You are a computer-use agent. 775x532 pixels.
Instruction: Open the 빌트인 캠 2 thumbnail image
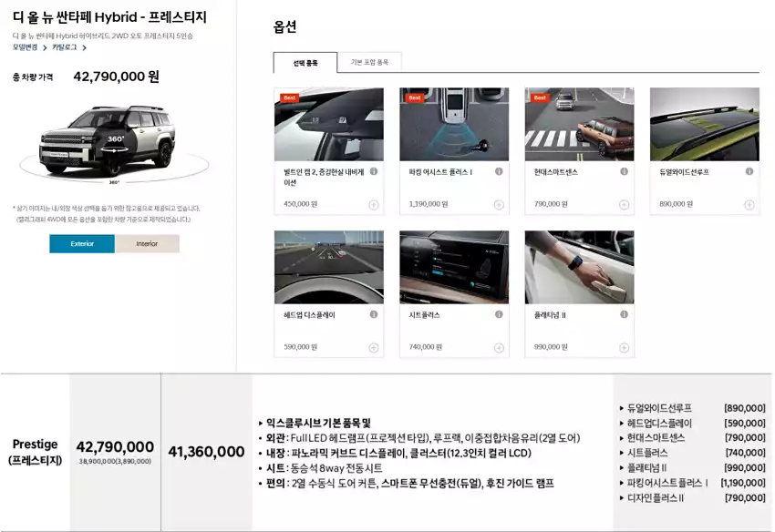click(x=328, y=125)
